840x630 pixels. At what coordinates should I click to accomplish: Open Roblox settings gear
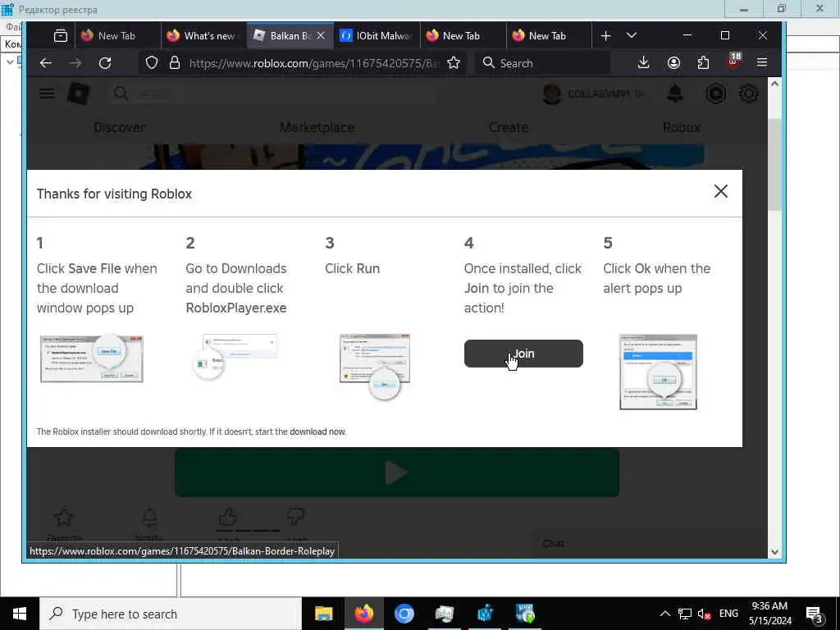click(x=748, y=94)
